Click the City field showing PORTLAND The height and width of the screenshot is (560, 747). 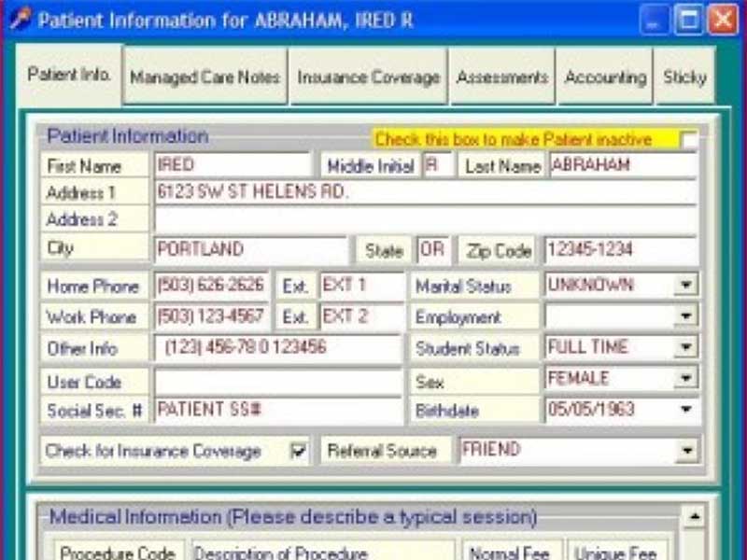(251, 249)
